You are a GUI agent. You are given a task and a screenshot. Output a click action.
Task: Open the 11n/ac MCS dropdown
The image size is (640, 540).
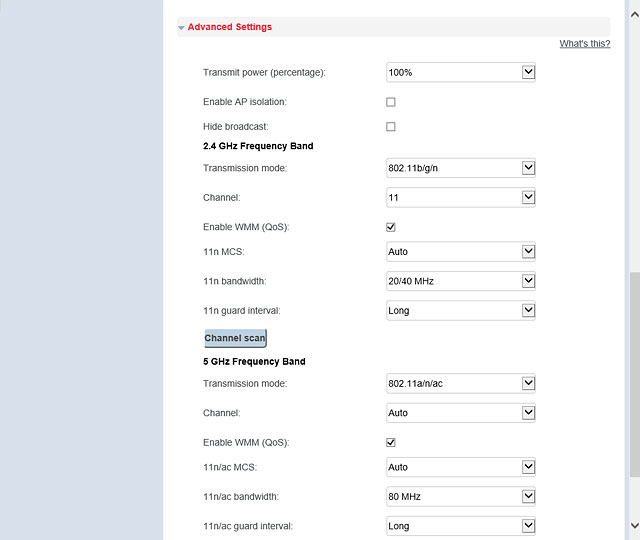460,467
